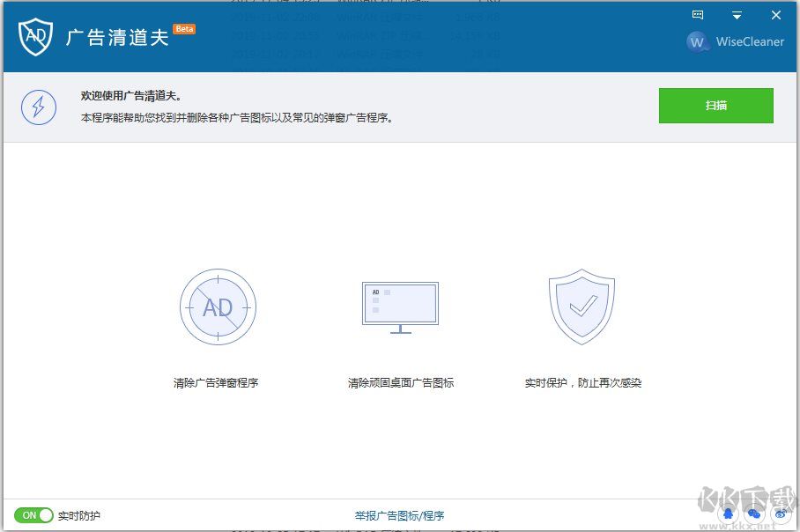This screenshot has height=532, width=800.
Task: Click the Beta badge next to the app name
Action: pos(184,28)
